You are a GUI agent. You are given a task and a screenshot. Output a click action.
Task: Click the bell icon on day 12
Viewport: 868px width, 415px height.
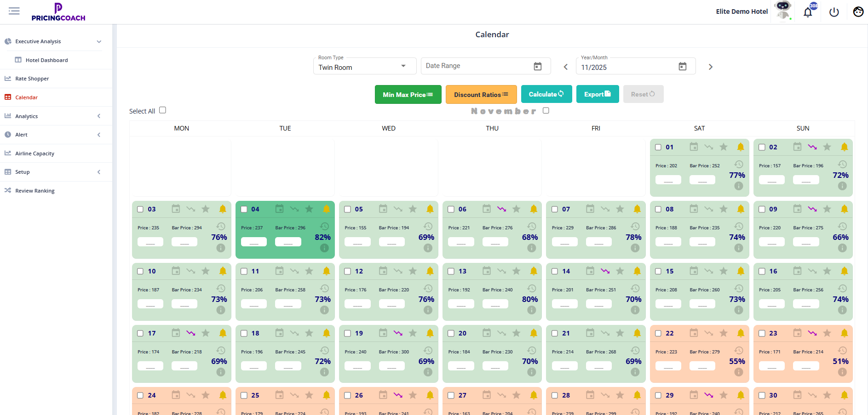(x=430, y=271)
